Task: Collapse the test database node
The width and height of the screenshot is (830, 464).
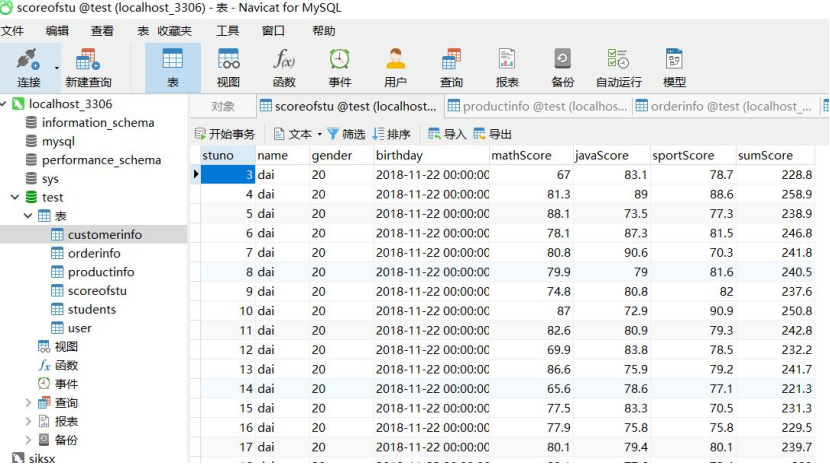Action: [15, 197]
